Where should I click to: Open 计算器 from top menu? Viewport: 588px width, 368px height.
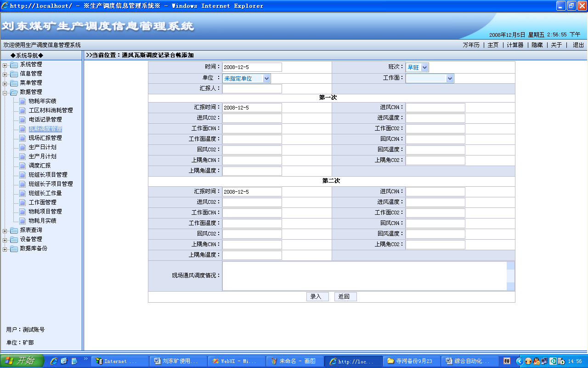click(515, 45)
